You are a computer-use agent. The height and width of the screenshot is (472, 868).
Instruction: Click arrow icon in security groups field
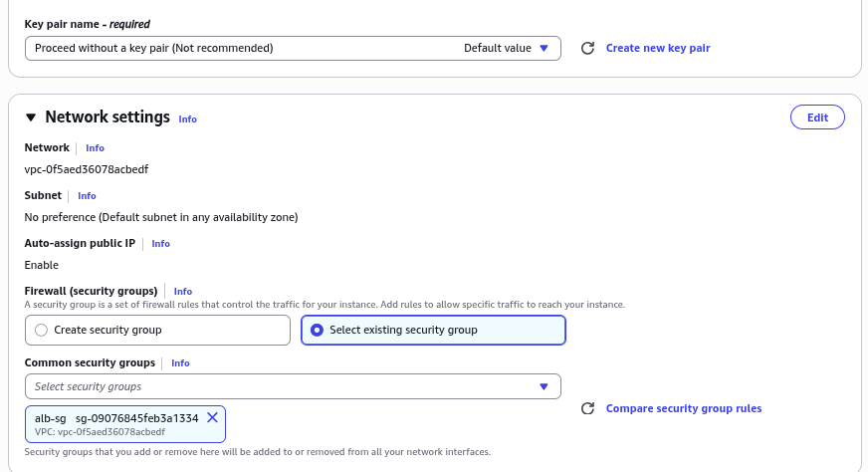[543, 386]
